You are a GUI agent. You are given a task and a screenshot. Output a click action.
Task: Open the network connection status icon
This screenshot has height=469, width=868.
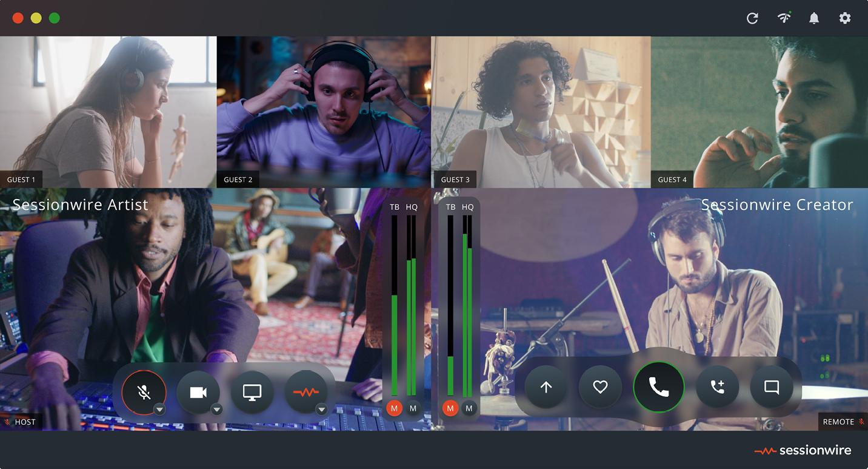tap(784, 18)
